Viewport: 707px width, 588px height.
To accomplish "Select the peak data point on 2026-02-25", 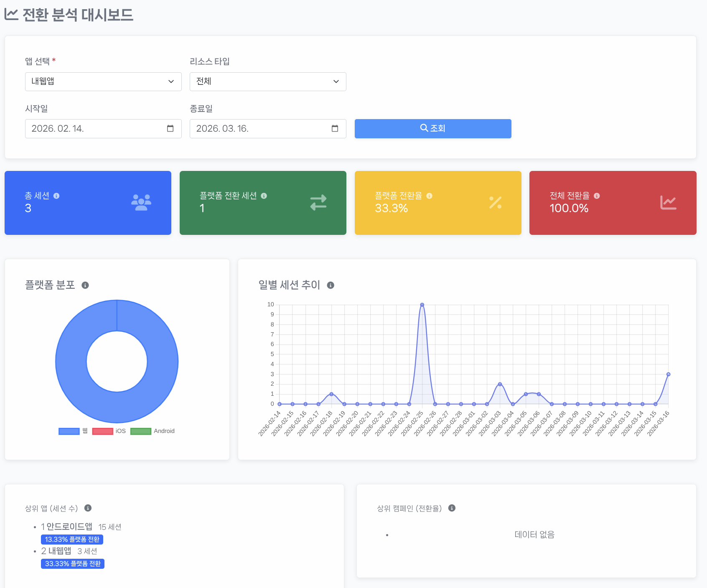I will point(422,305).
